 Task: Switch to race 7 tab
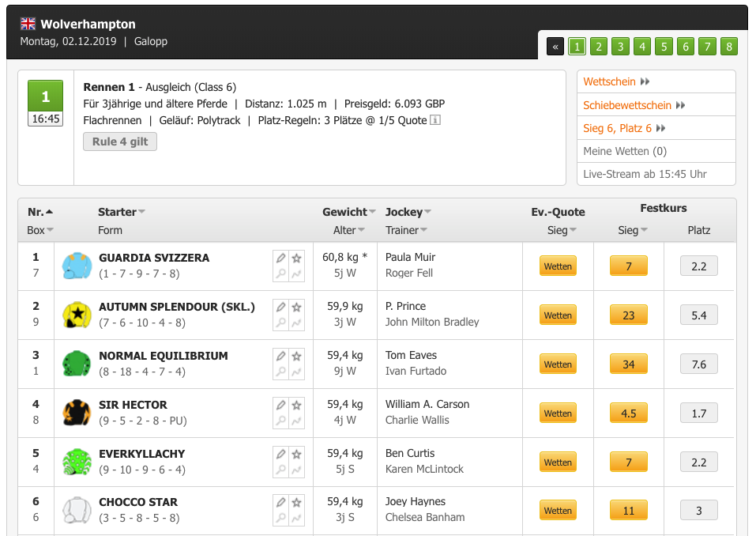(x=707, y=47)
